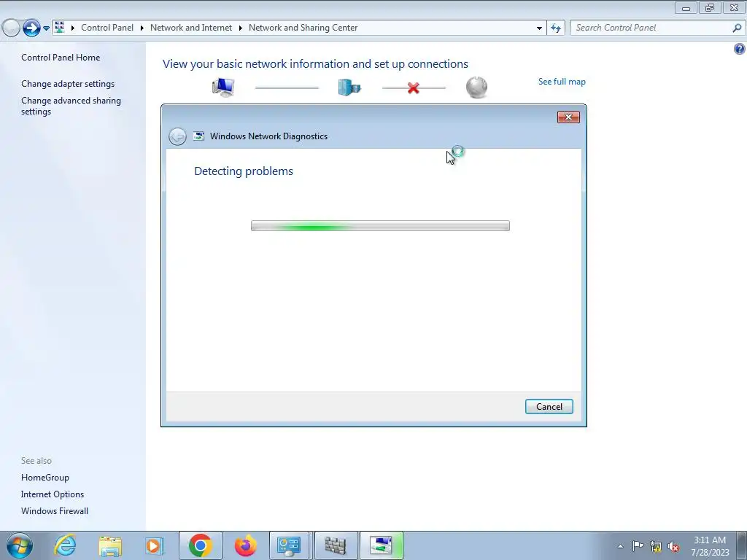Switch to Windows Firewall taskbar item
The image size is (747, 560).
[x=336, y=545]
